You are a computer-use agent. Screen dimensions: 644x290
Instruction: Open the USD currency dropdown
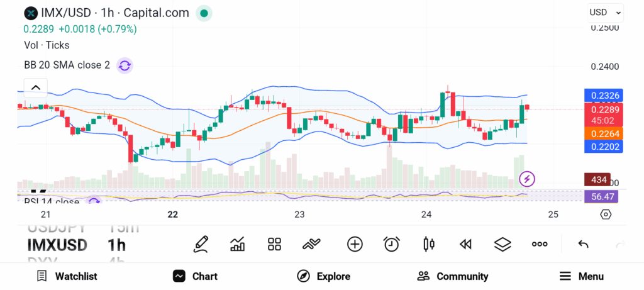click(x=605, y=12)
